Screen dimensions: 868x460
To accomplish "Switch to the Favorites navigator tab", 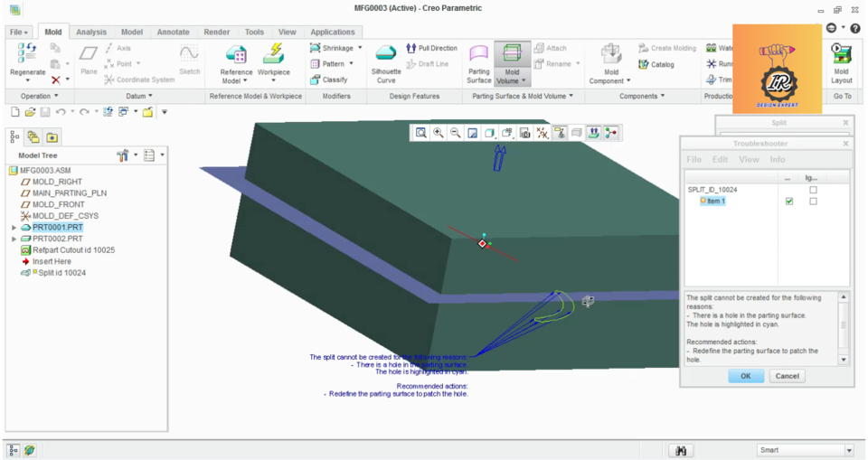I will coord(52,136).
